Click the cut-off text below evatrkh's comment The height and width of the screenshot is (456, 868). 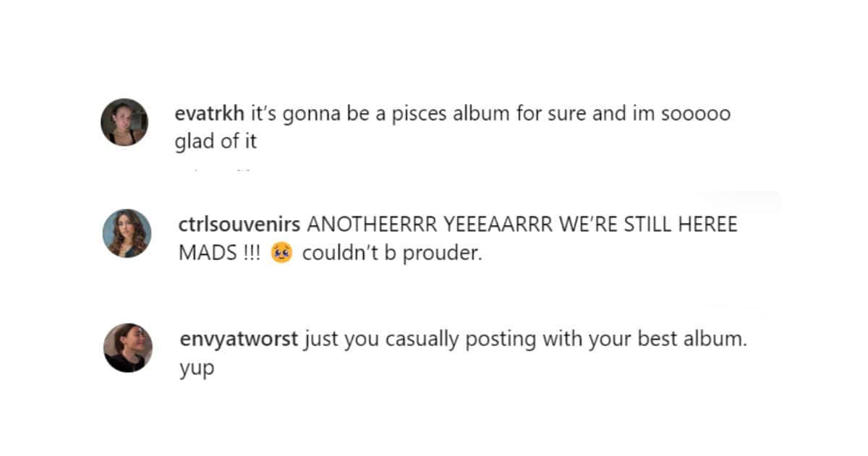click(x=217, y=171)
